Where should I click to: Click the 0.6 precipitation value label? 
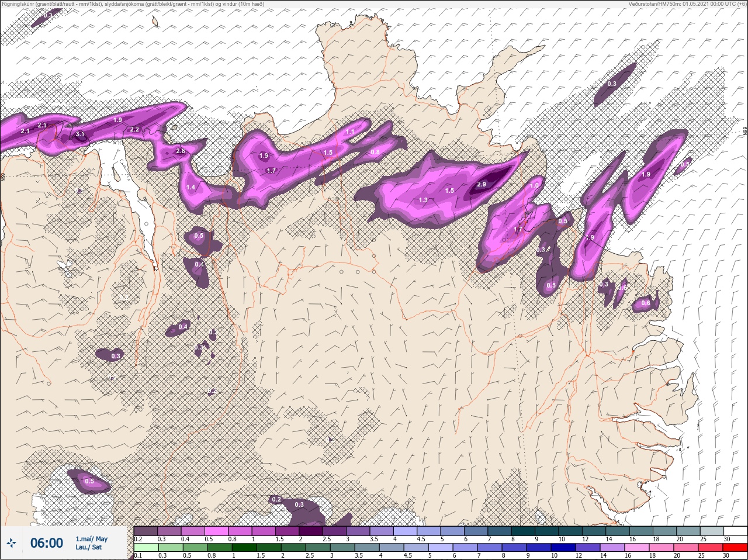coord(646,303)
